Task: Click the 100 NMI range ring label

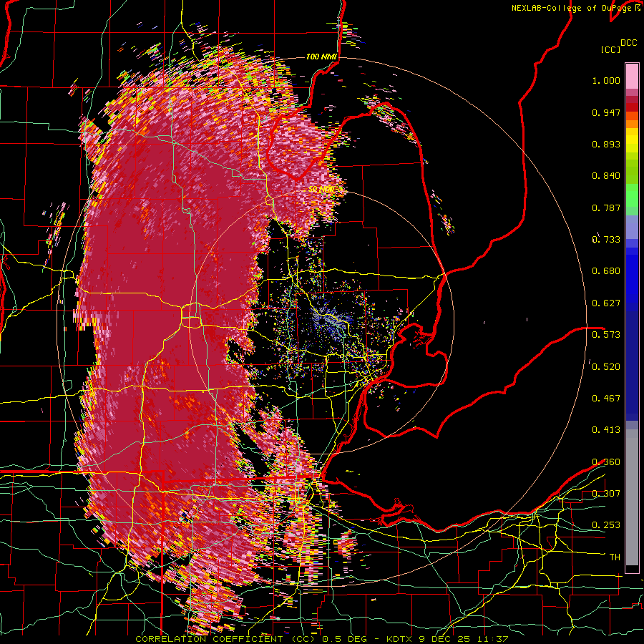Action: (x=321, y=57)
